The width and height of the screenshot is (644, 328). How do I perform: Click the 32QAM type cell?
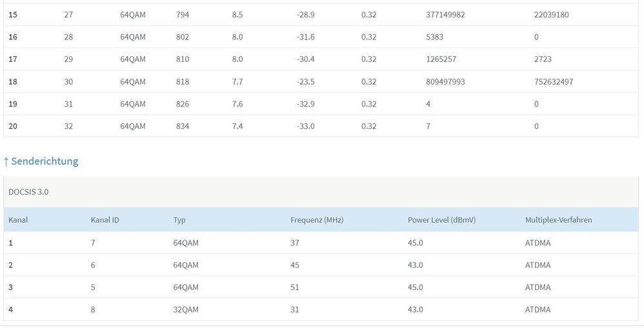(186, 309)
